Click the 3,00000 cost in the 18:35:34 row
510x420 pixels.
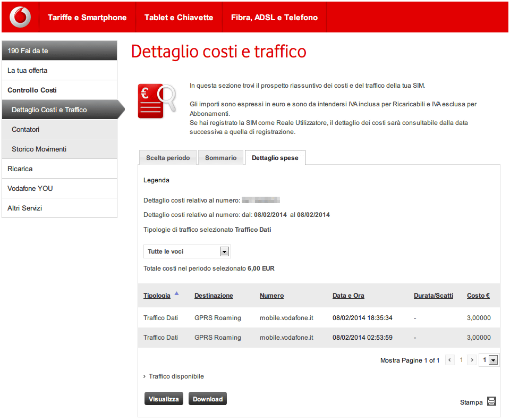[479, 318]
